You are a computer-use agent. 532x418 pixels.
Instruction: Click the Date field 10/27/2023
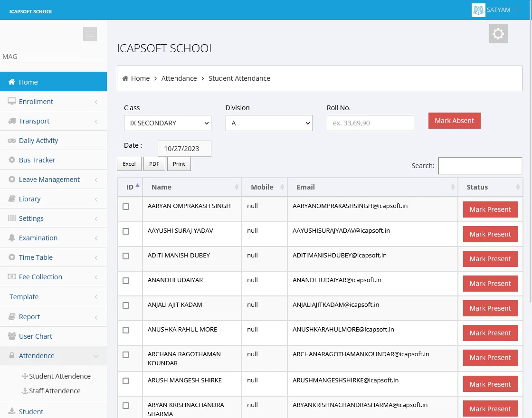[x=185, y=149]
